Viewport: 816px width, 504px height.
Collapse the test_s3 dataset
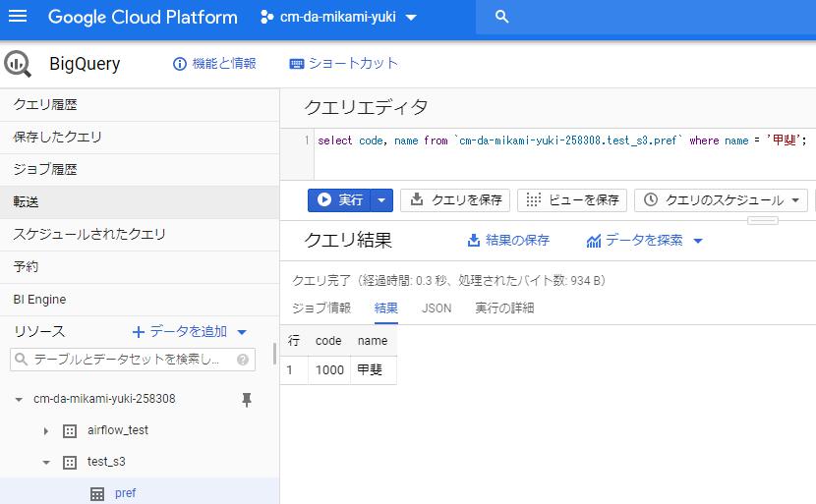(x=46, y=462)
